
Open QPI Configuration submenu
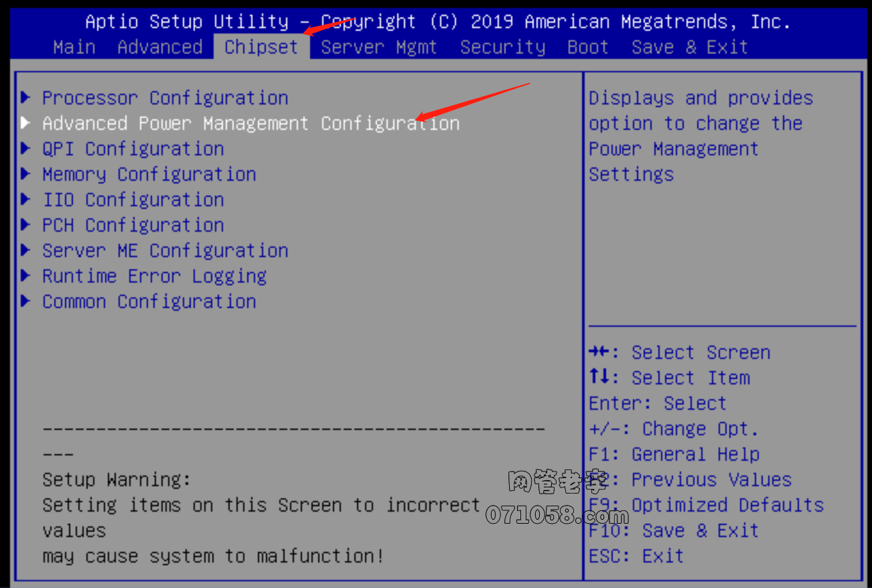(x=133, y=149)
